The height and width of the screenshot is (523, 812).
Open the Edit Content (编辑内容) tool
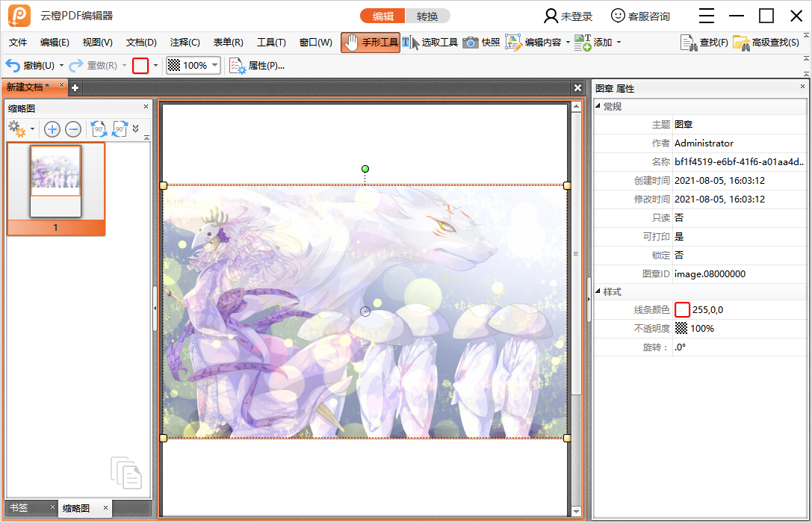[x=533, y=43]
